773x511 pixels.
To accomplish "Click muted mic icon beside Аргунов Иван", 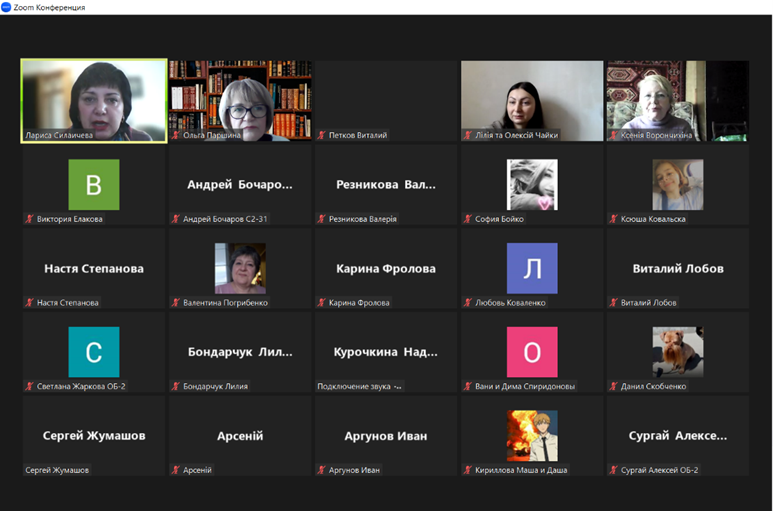I will (x=322, y=470).
